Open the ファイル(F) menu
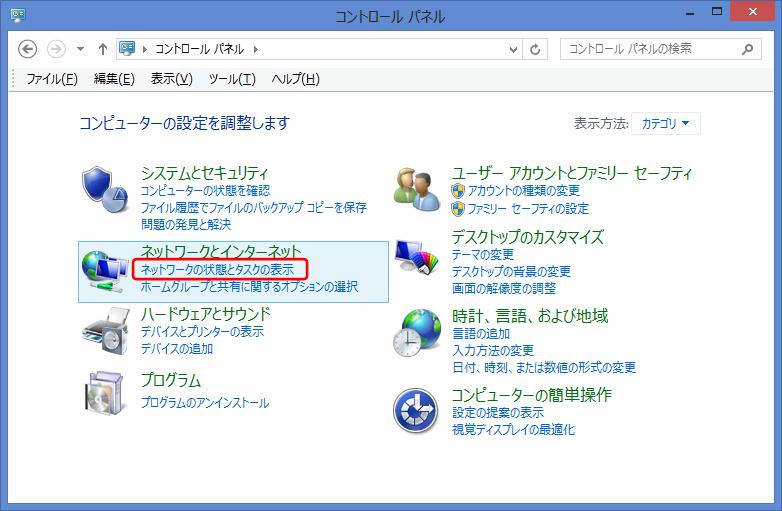Image resolution: width=782 pixels, height=511 pixels. (52, 79)
